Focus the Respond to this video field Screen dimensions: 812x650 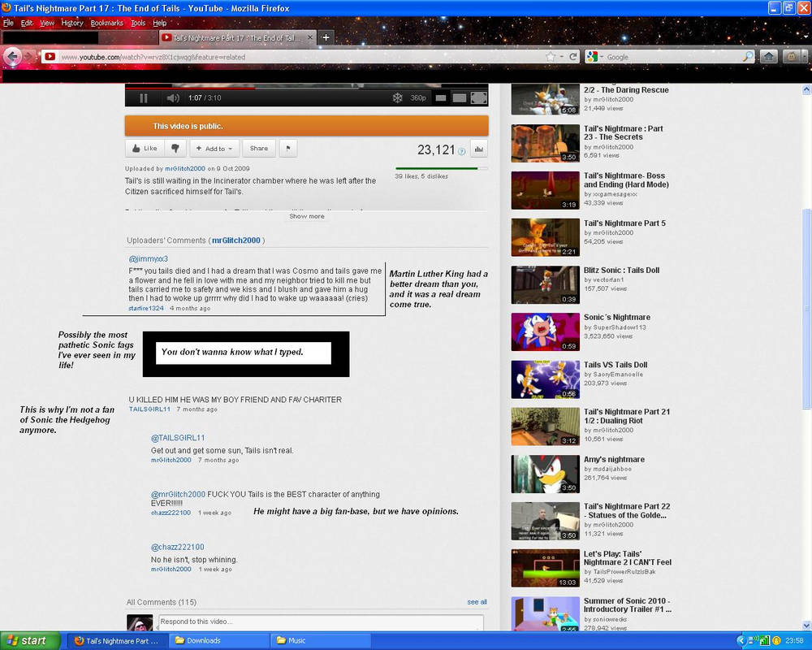(321, 622)
